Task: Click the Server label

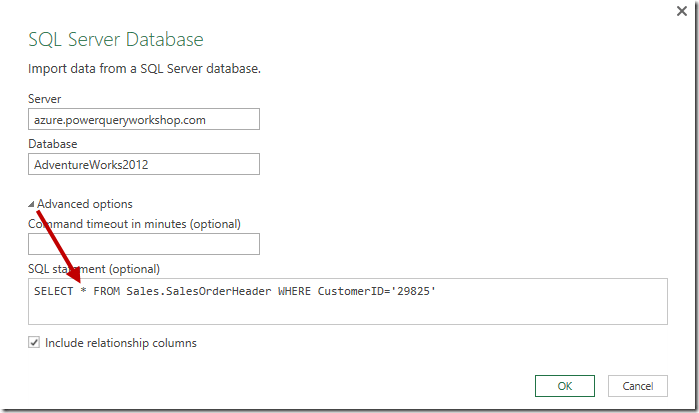Action: click(x=45, y=99)
